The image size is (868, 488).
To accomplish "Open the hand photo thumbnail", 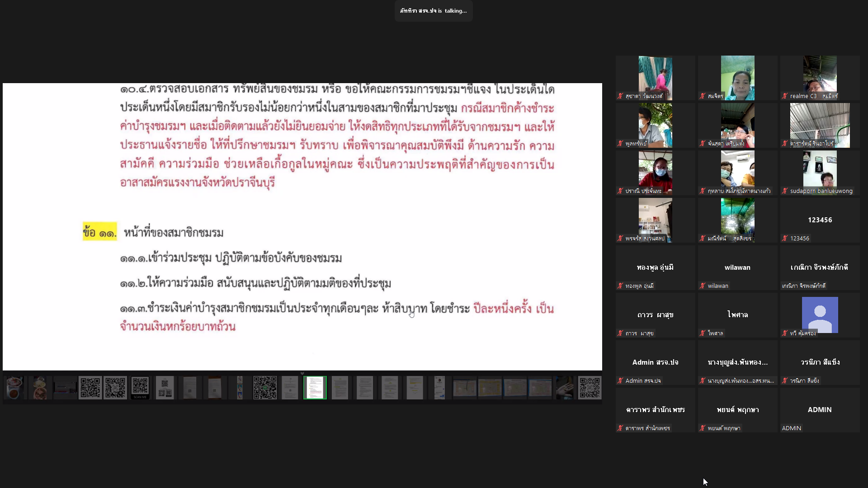I will coord(565,388).
